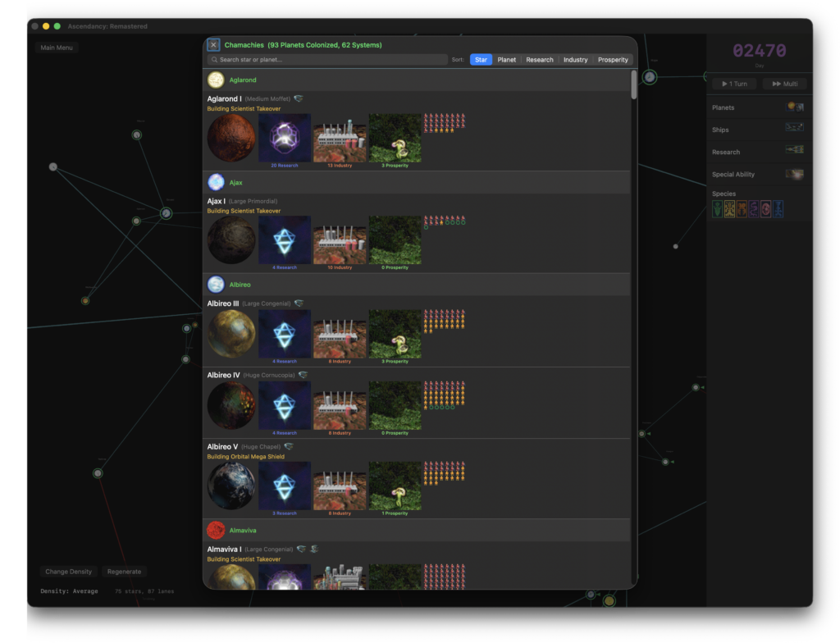
Task: Select the Albireo III planet globe
Action: (231, 334)
